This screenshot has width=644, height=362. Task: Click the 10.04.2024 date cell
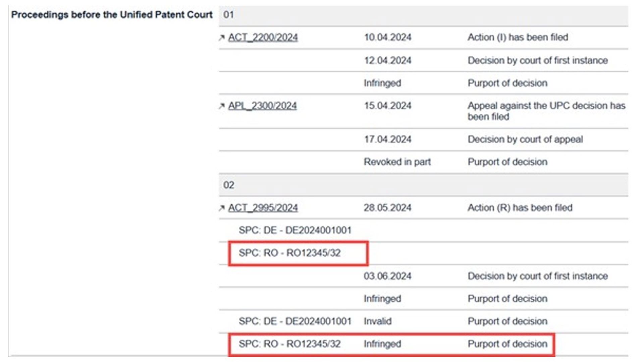[x=387, y=37]
